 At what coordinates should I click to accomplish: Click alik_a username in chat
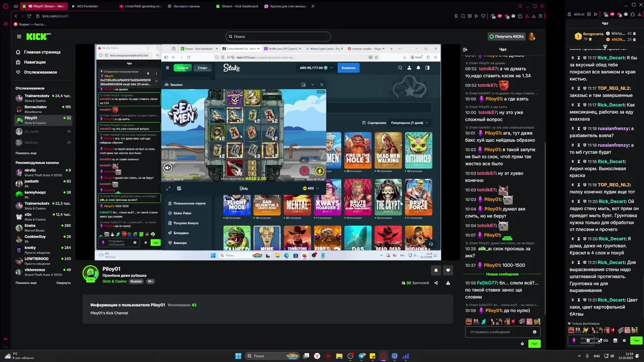coord(485,249)
